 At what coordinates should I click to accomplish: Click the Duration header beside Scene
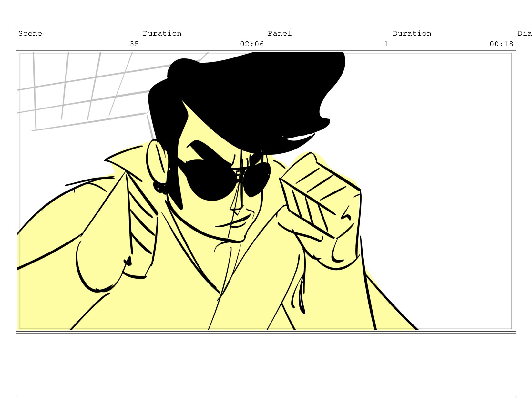(x=162, y=34)
